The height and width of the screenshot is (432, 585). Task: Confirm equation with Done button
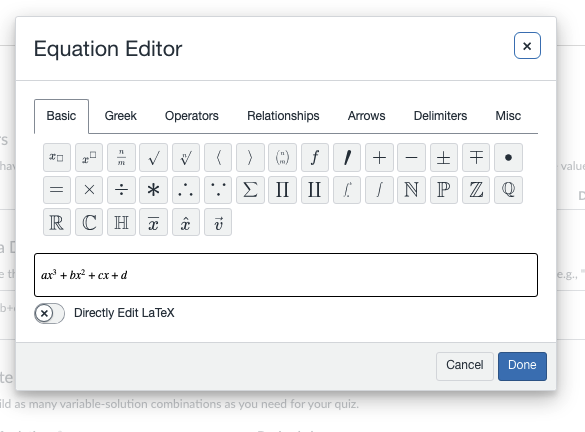[522, 366]
